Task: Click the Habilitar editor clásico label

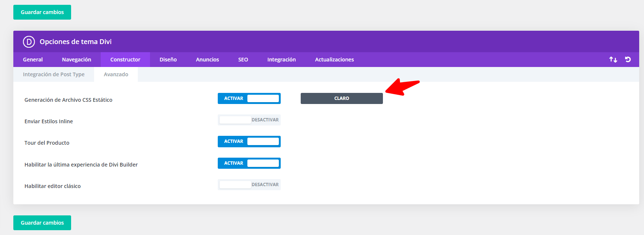Action: [53, 186]
